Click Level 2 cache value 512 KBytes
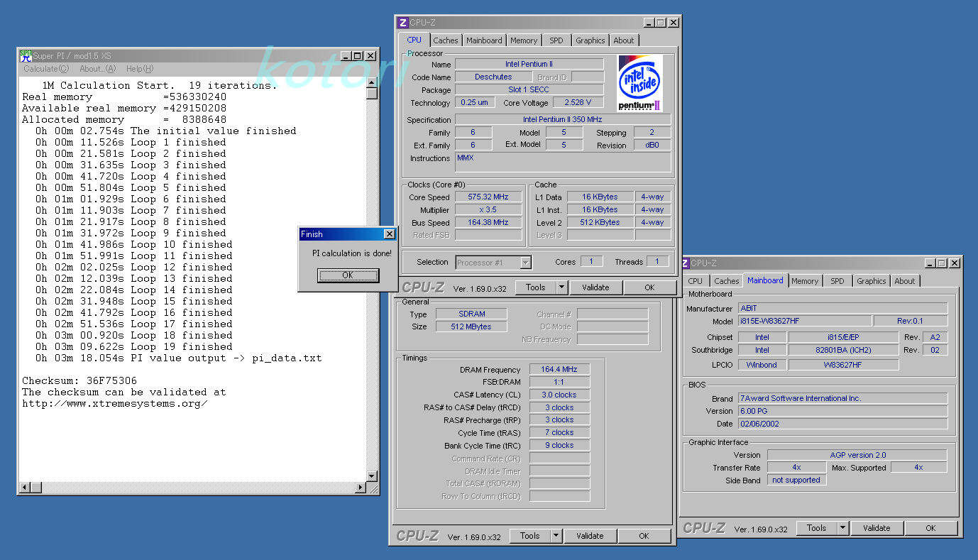 click(600, 223)
